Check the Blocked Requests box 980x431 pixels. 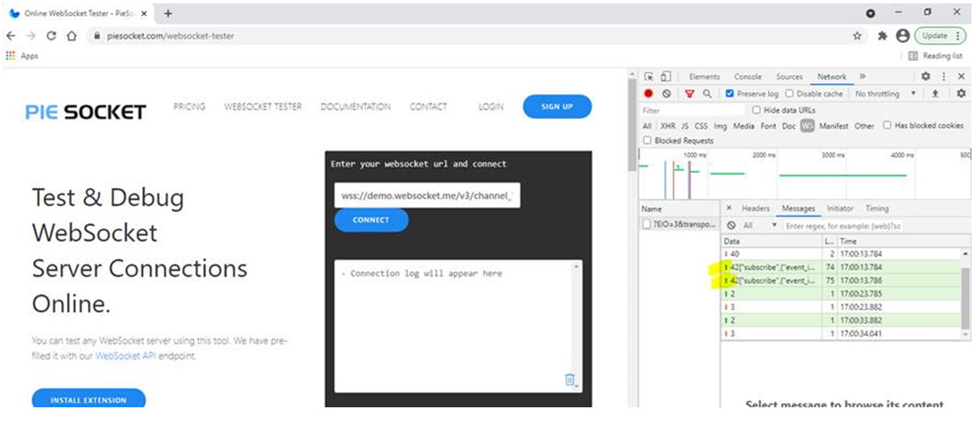[647, 141]
